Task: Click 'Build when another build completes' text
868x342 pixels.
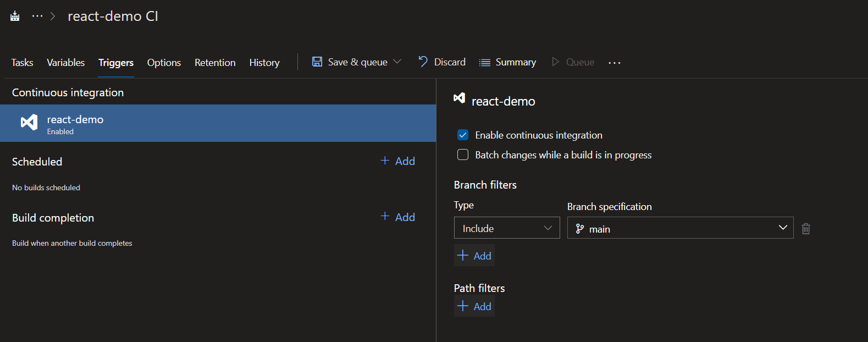Action: click(x=72, y=243)
